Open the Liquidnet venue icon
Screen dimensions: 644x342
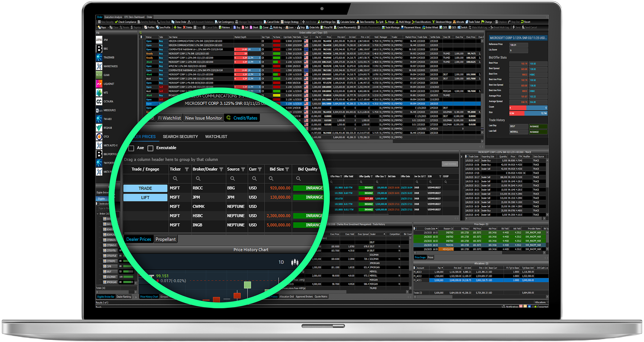99,84
